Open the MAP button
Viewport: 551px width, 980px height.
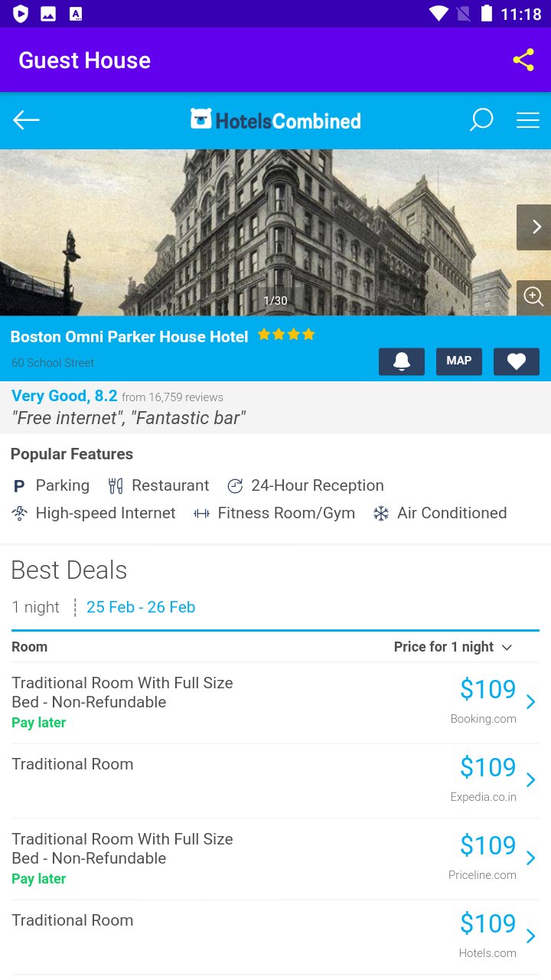coord(459,361)
